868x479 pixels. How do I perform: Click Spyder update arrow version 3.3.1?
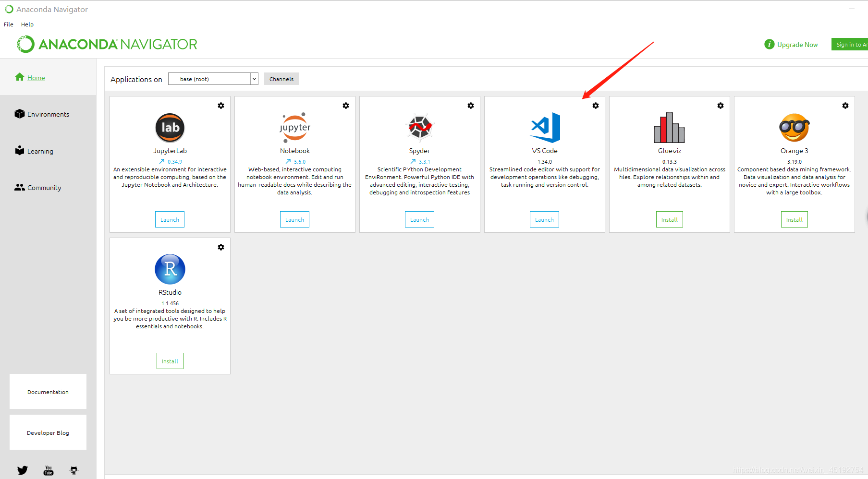(x=420, y=162)
